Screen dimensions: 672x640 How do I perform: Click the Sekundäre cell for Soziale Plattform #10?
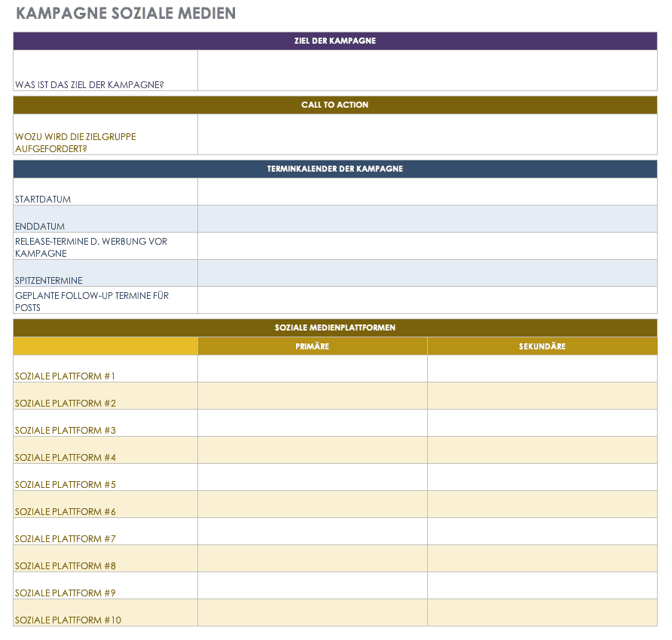(542, 613)
